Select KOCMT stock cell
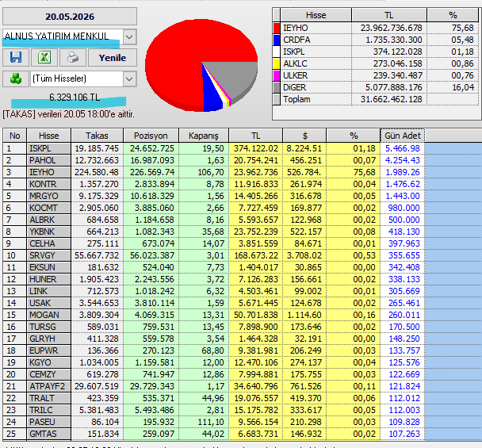This screenshot has height=448, width=482. pos(49,209)
